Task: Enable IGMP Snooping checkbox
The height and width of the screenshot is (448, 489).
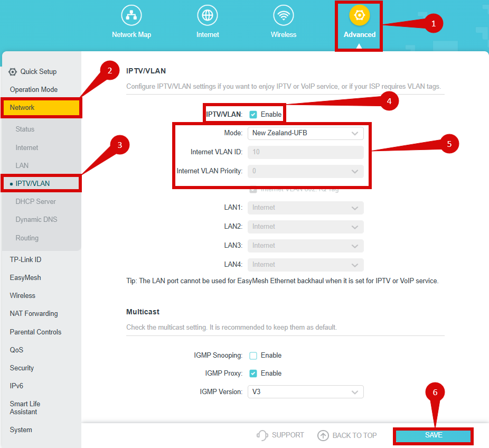Action: [253, 356]
